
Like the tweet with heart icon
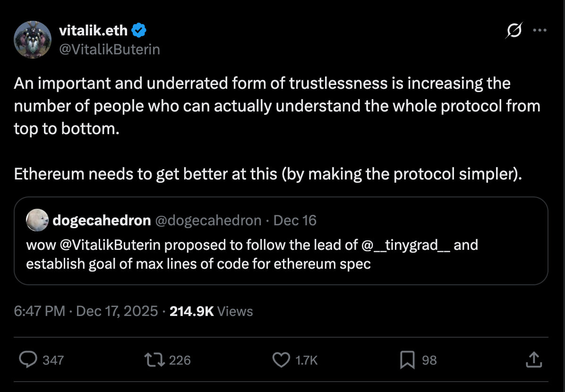coord(281,360)
